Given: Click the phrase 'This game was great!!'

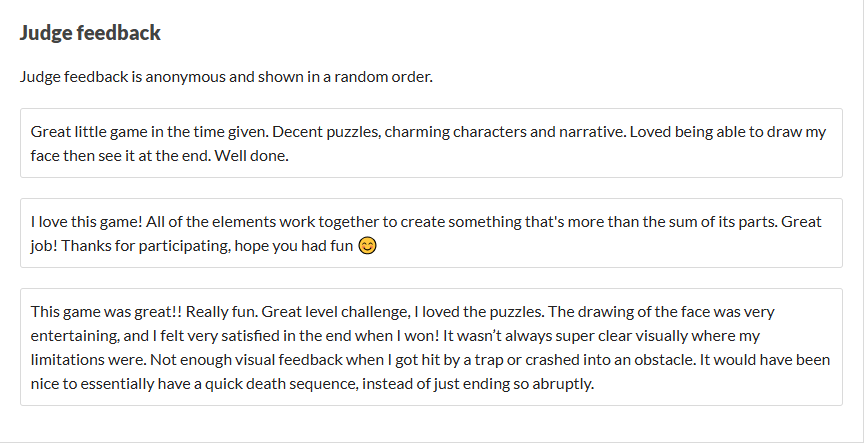Looking at the screenshot, I should pos(106,312).
